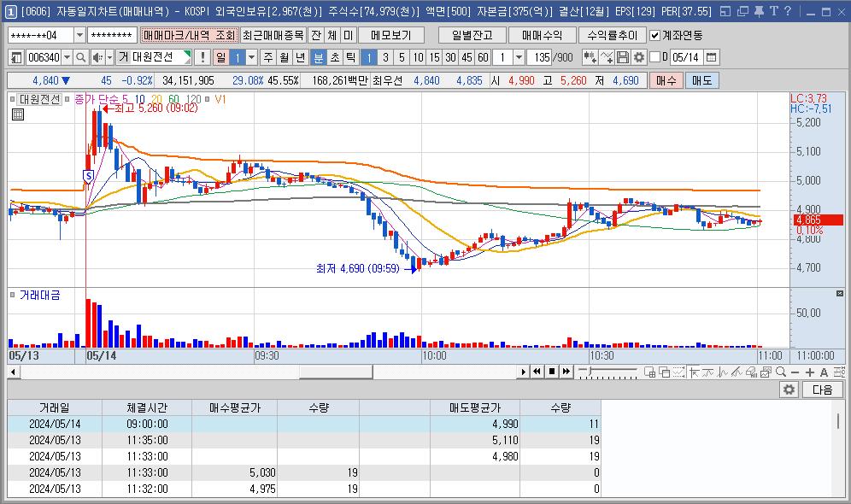Select the 10-minute interval button
851x504 pixels.
pyautogui.click(x=418, y=57)
